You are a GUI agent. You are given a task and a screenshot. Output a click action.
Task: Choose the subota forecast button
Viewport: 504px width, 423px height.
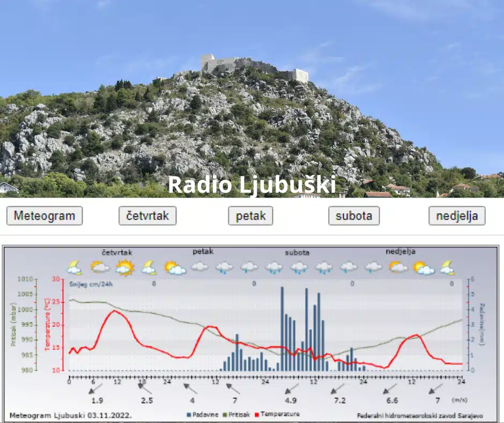[354, 216]
